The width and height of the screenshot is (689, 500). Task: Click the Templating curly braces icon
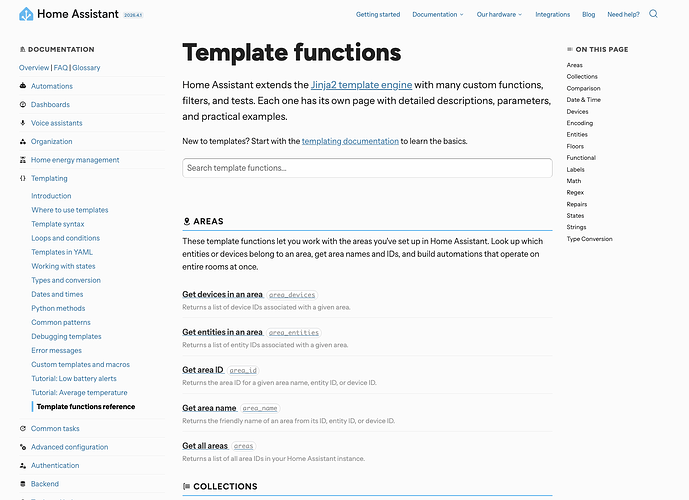tap(22, 178)
